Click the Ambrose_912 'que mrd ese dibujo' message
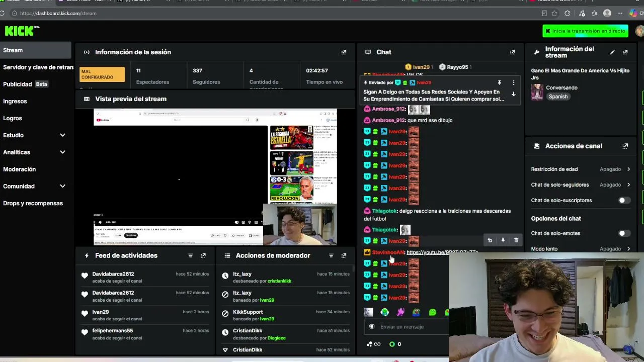 click(x=408, y=121)
